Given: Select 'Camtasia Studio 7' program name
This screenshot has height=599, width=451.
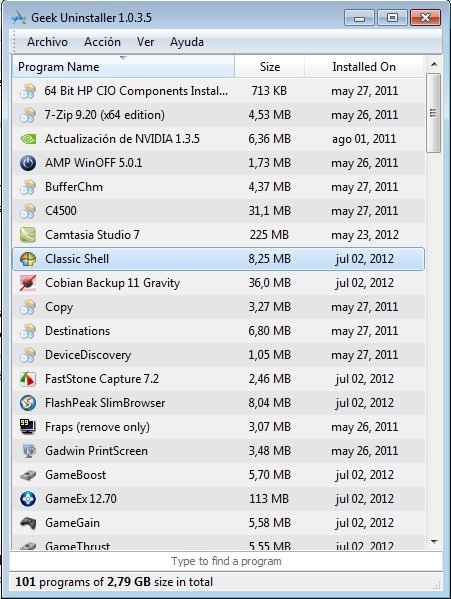Looking at the screenshot, I should [92, 235].
